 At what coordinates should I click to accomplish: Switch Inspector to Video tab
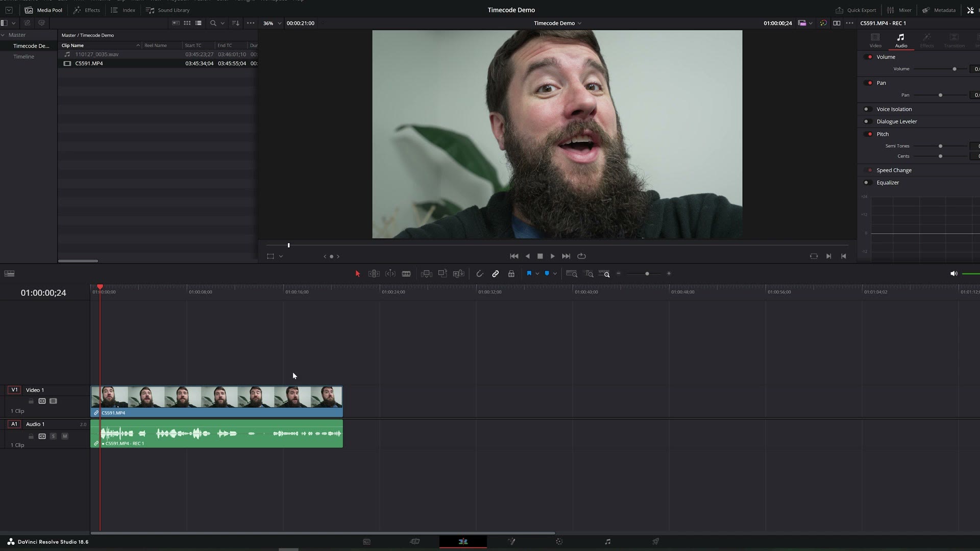click(x=875, y=40)
